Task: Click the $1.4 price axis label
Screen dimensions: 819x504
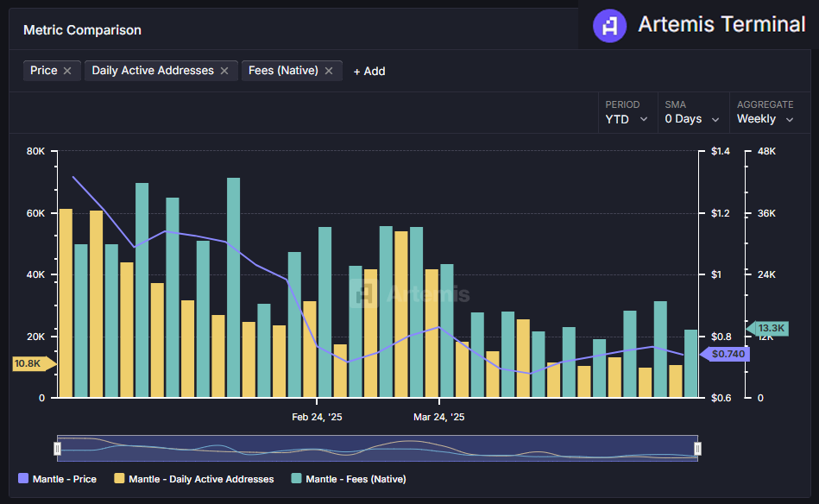Action: point(721,151)
